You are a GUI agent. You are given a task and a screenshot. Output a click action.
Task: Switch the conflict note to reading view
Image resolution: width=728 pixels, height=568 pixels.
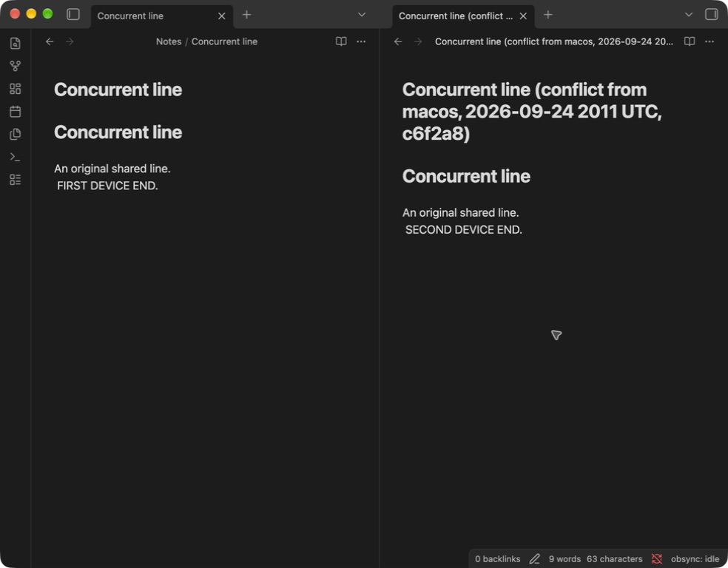pos(690,41)
